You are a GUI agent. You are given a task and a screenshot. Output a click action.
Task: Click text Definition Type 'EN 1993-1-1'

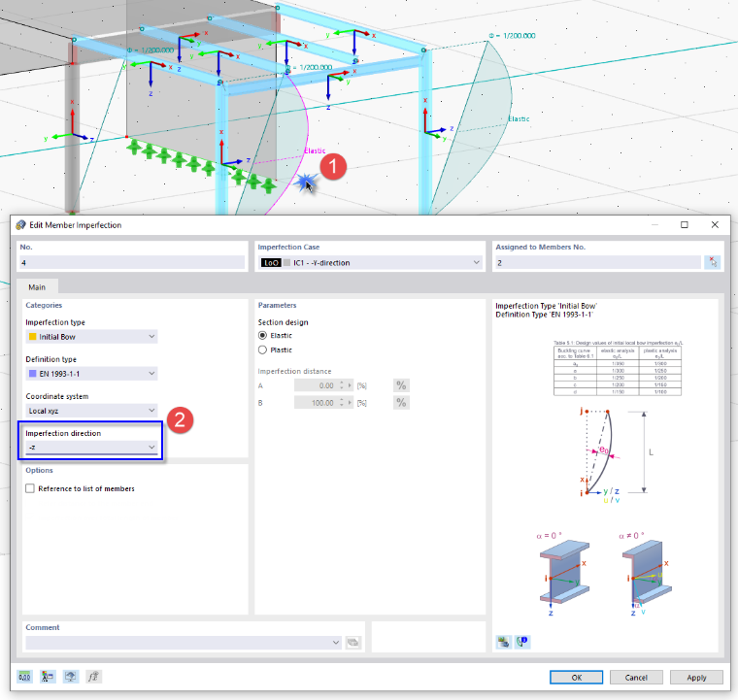pos(544,315)
